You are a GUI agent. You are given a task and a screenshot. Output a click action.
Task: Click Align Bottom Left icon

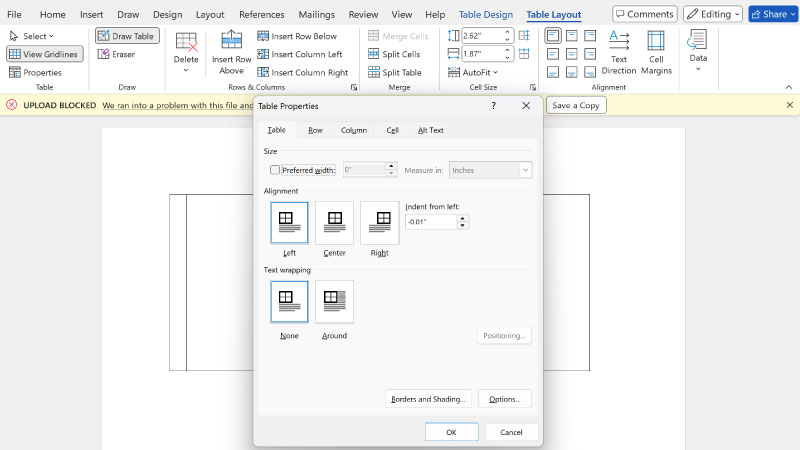tap(553, 72)
